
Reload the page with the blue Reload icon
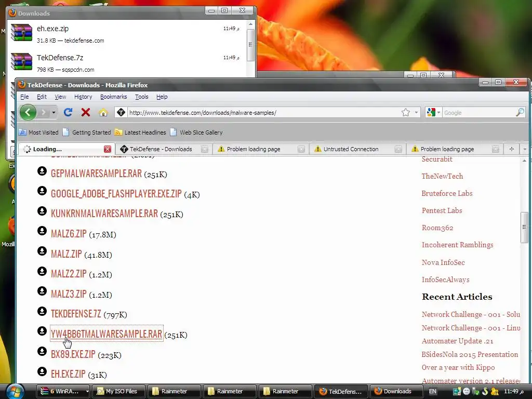coord(68,112)
